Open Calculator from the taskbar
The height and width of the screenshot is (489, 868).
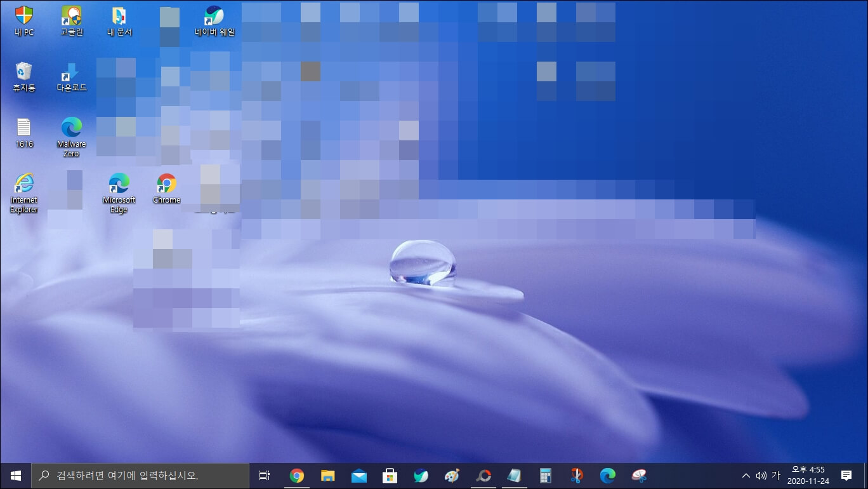tap(546, 476)
